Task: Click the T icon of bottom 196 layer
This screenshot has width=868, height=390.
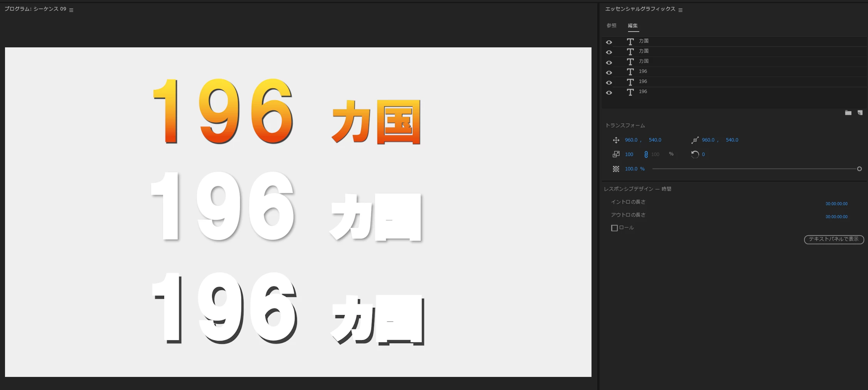Action: (630, 92)
